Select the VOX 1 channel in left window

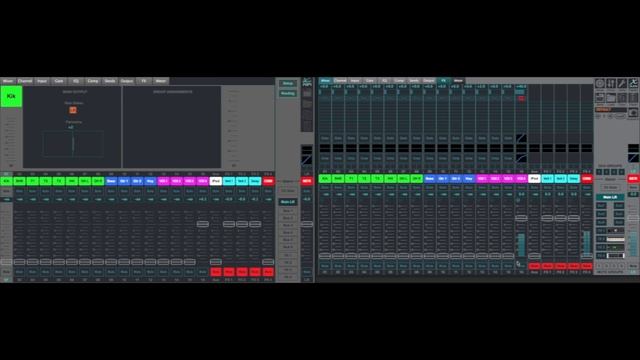(163, 181)
